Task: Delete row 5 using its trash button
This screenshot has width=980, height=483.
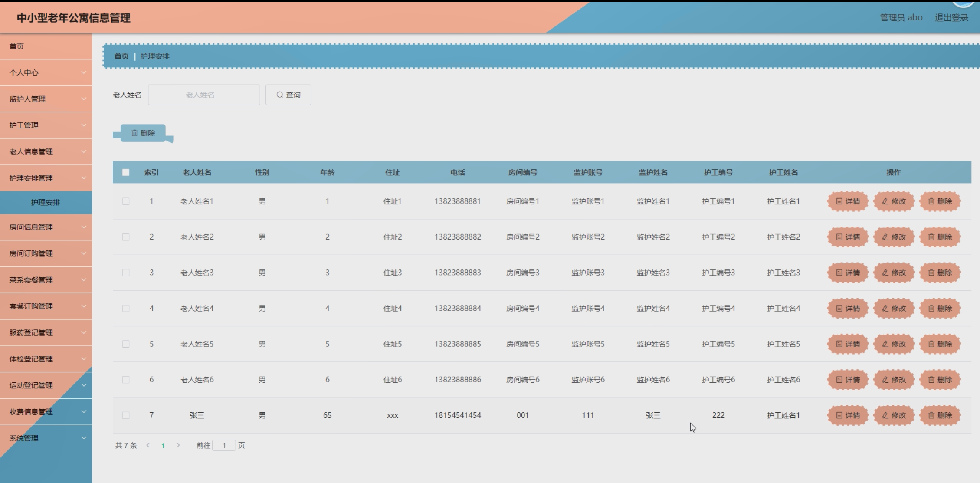Action: [940, 344]
